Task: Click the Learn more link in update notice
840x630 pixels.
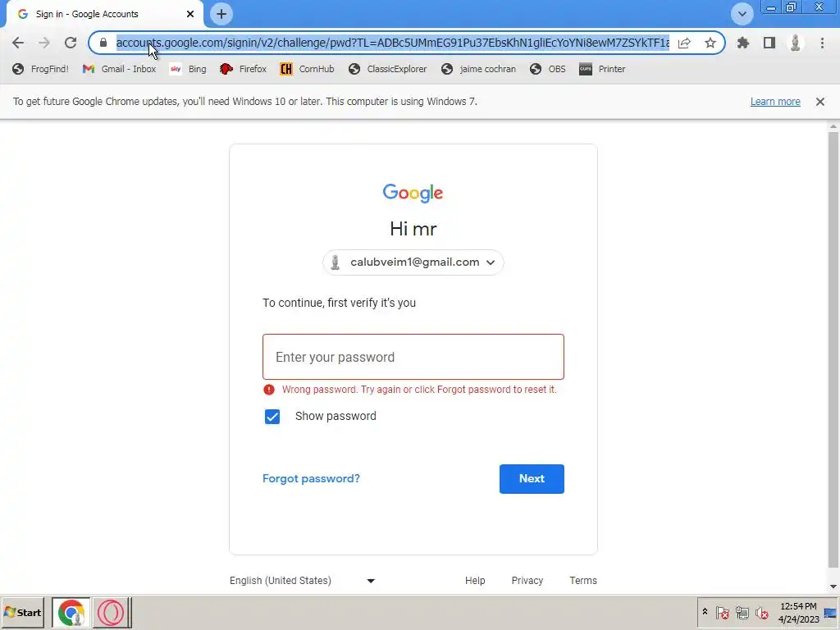Action: click(x=775, y=101)
